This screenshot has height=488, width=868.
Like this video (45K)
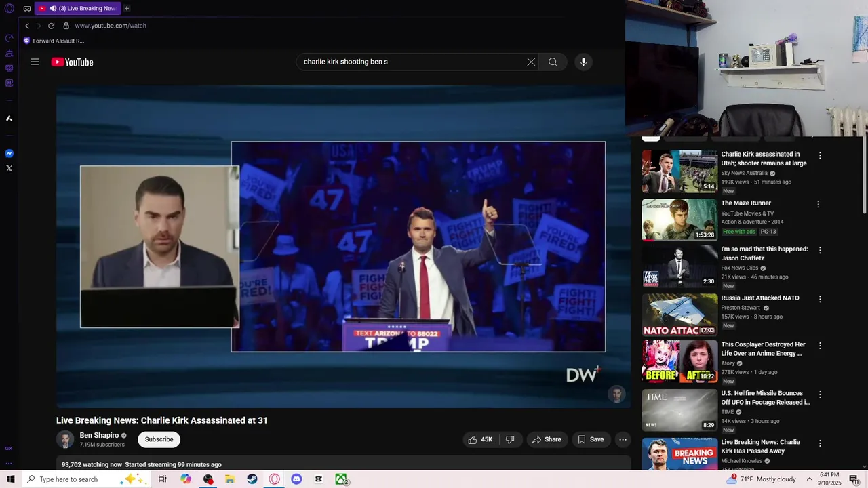pyautogui.click(x=479, y=439)
